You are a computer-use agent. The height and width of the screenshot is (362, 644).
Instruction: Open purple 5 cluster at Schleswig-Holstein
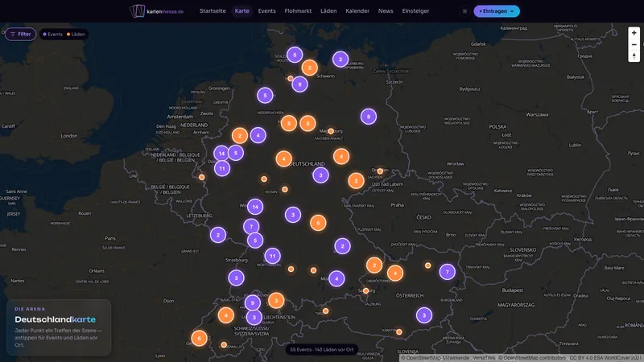tap(295, 55)
